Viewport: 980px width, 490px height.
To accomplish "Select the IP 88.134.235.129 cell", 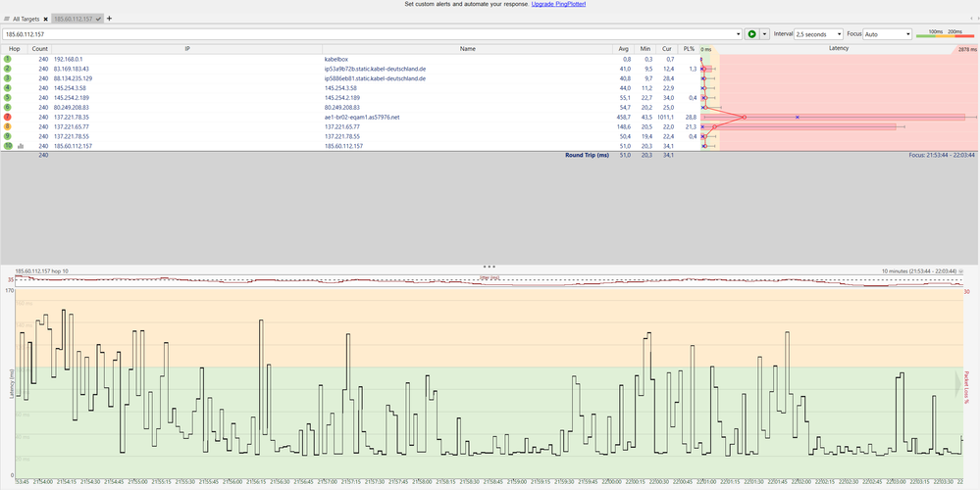I will click(74, 78).
